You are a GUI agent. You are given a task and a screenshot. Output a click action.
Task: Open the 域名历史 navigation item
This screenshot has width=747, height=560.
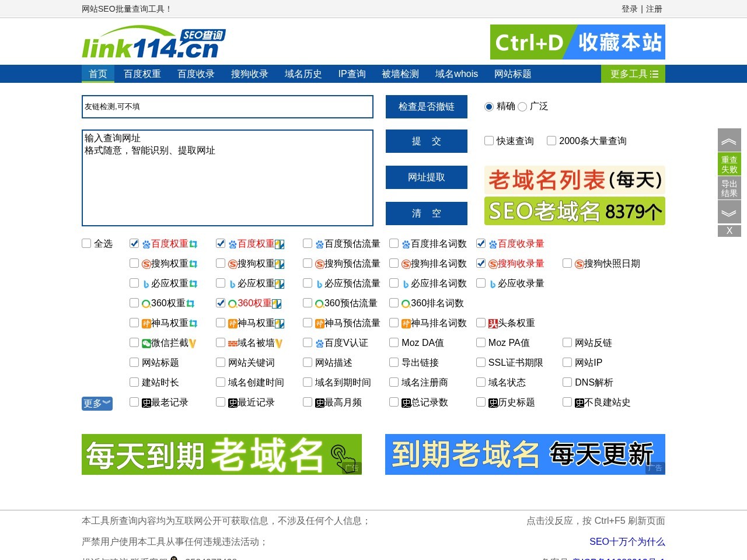(x=303, y=74)
